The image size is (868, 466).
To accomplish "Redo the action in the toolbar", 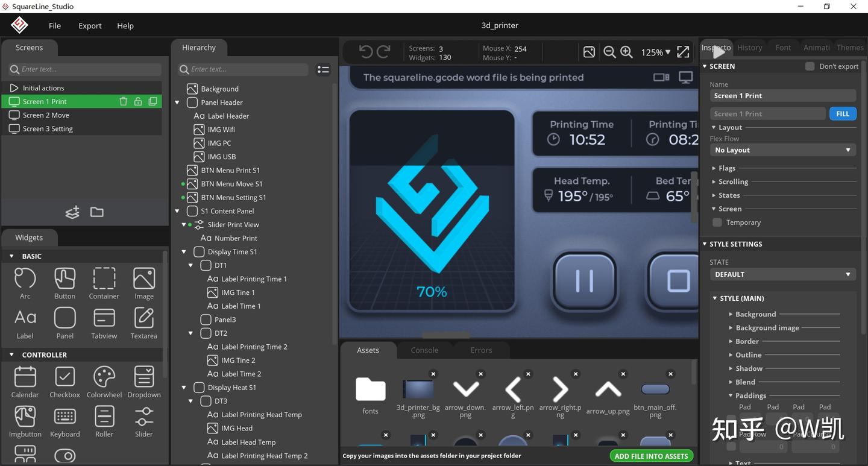I will (x=383, y=52).
